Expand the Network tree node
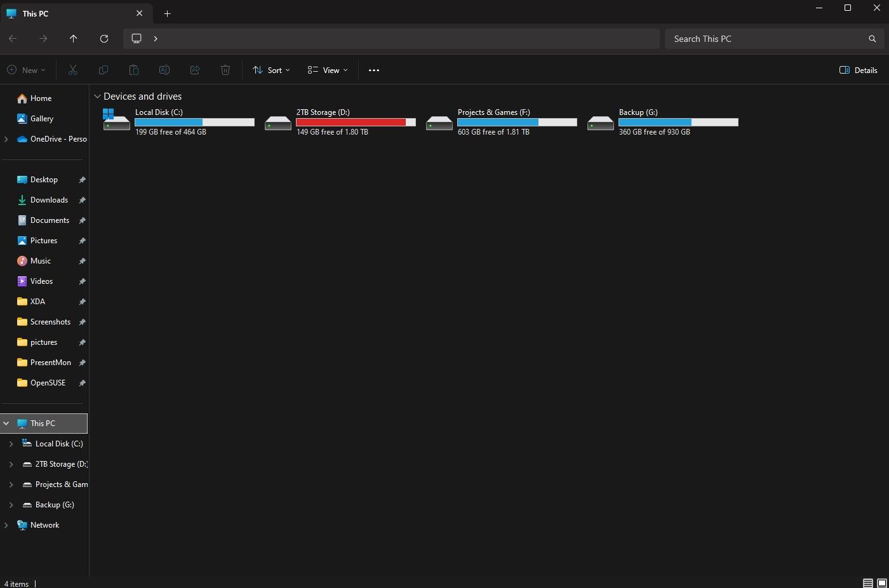 click(6, 525)
